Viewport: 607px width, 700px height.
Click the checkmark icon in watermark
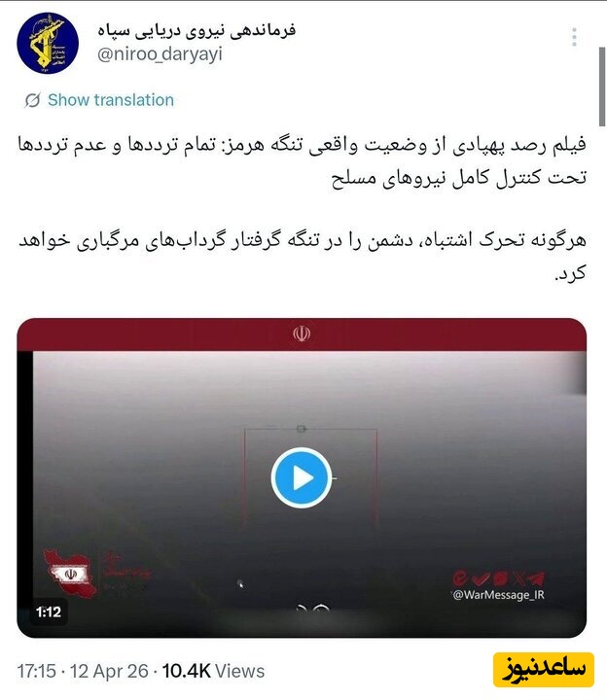coord(481,578)
